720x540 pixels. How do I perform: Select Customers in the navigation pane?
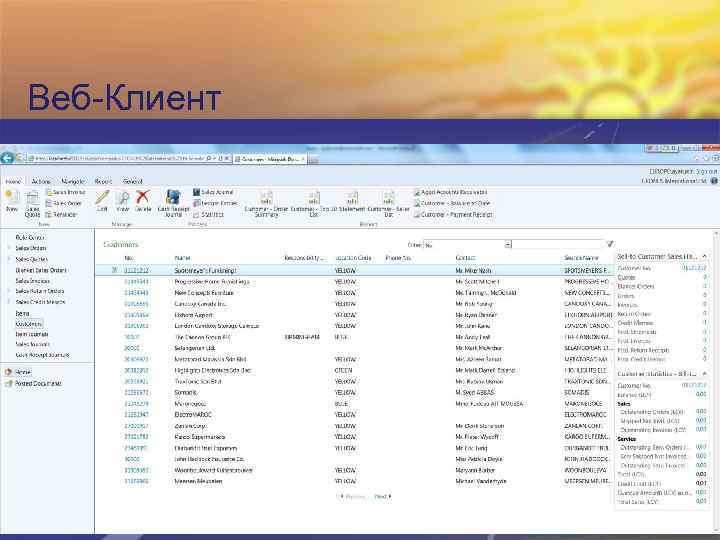pyautogui.click(x=29, y=324)
